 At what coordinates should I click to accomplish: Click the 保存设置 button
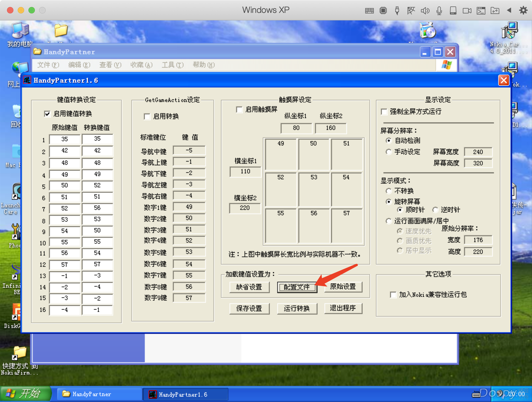coord(249,309)
